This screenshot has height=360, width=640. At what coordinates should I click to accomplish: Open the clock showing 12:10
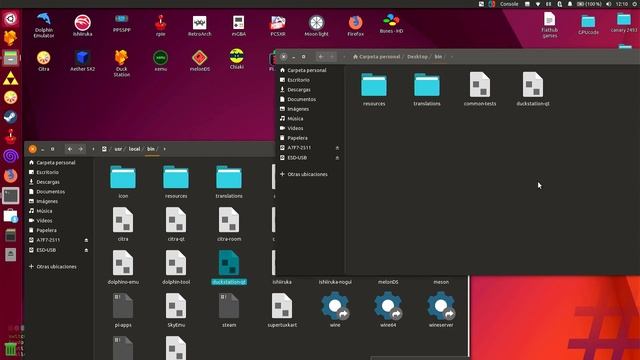tap(622, 4)
